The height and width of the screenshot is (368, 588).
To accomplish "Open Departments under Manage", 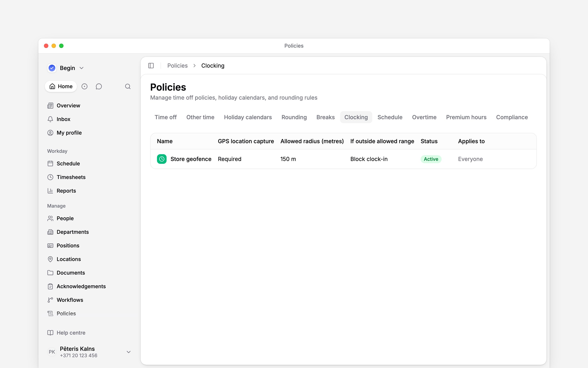I will click(68, 232).
